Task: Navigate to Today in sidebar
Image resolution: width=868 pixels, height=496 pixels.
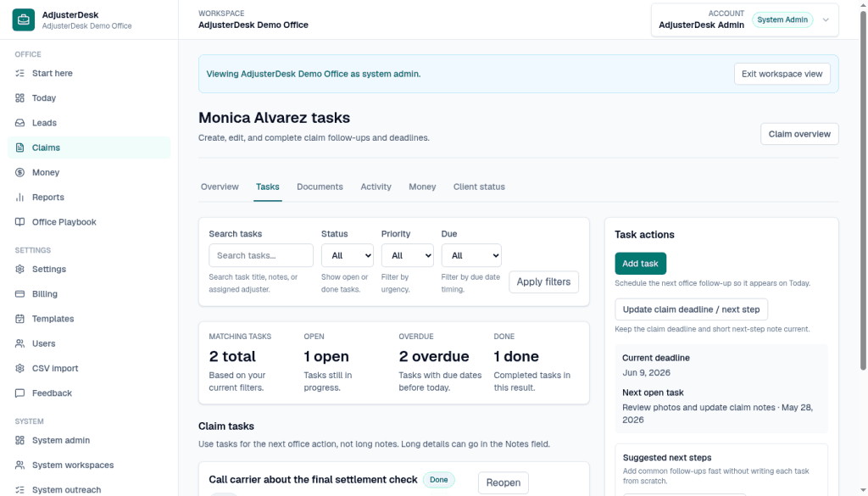Action: (88, 98)
